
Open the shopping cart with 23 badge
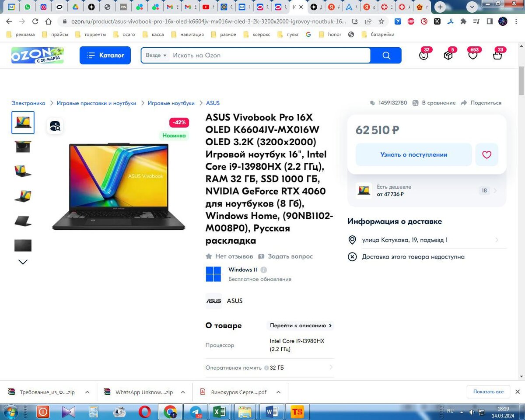point(497,55)
